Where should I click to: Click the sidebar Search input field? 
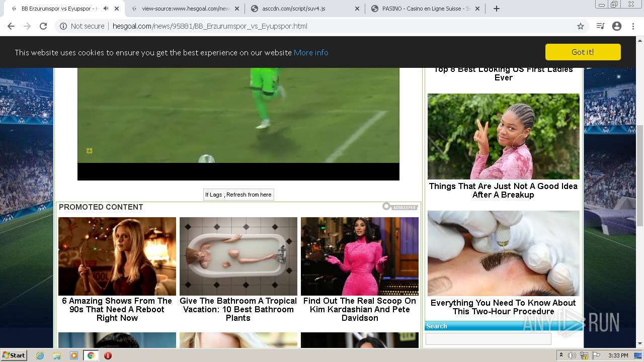(x=489, y=339)
